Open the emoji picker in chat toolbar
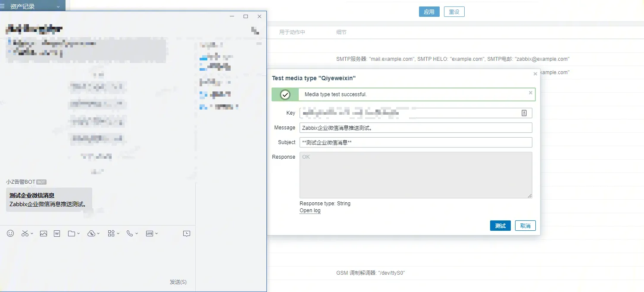The width and height of the screenshot is (644, 292). 10,233
